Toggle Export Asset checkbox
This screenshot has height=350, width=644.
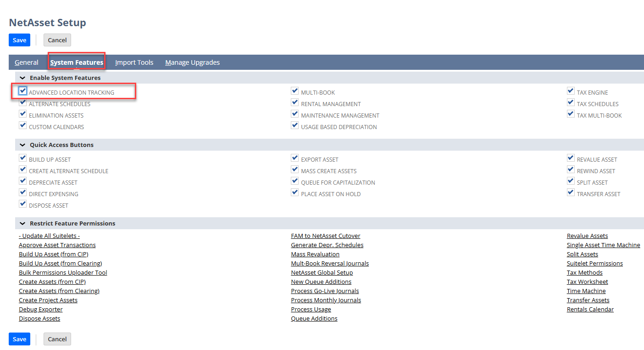(295, 158)
